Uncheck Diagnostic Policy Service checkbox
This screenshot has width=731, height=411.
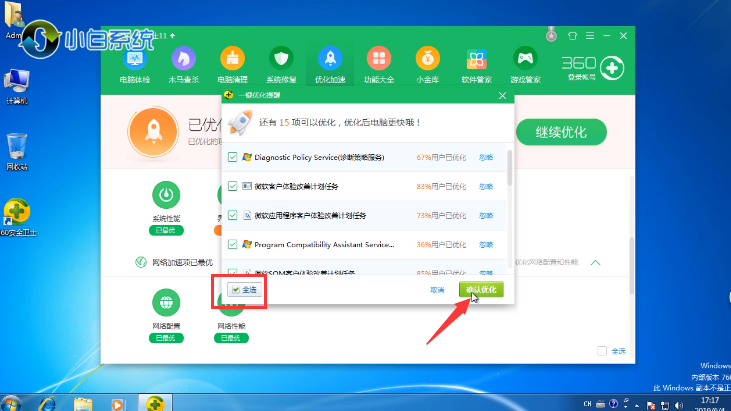pyautogui.click(x=233, y=157)
